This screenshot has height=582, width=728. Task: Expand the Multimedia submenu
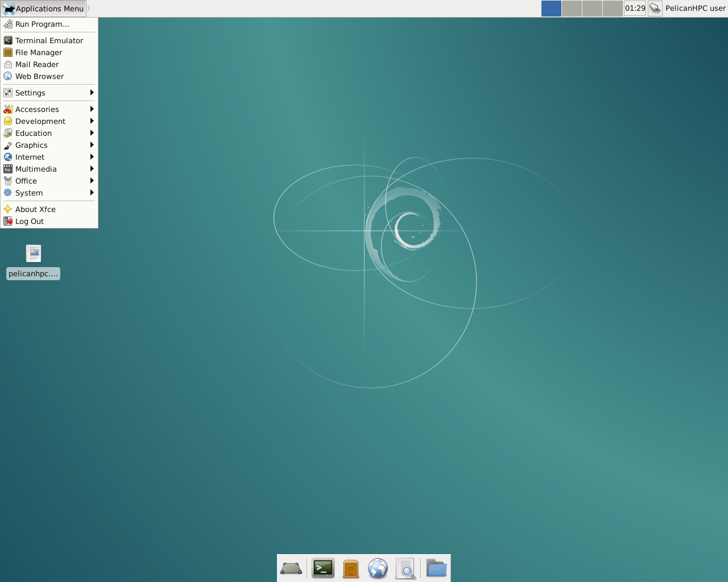[x=49, y=169]
